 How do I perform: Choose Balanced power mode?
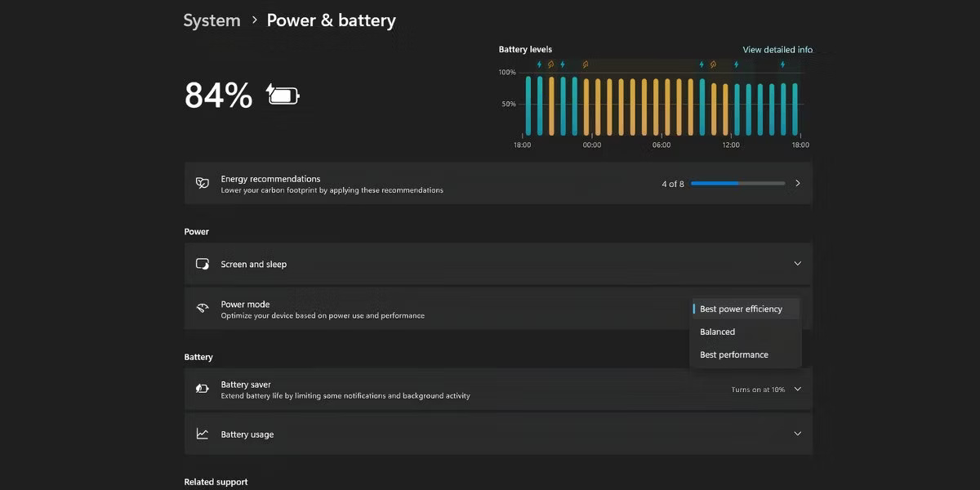(745, 332)
